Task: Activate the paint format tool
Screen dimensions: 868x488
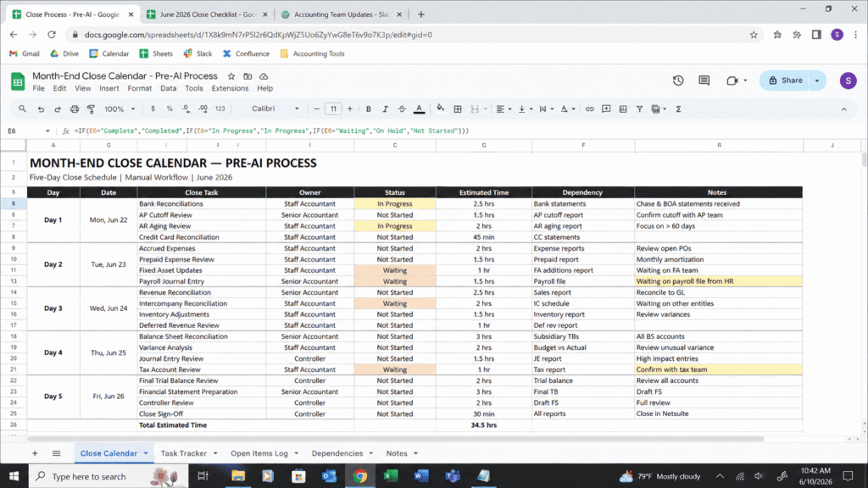Action: point(91,109)
